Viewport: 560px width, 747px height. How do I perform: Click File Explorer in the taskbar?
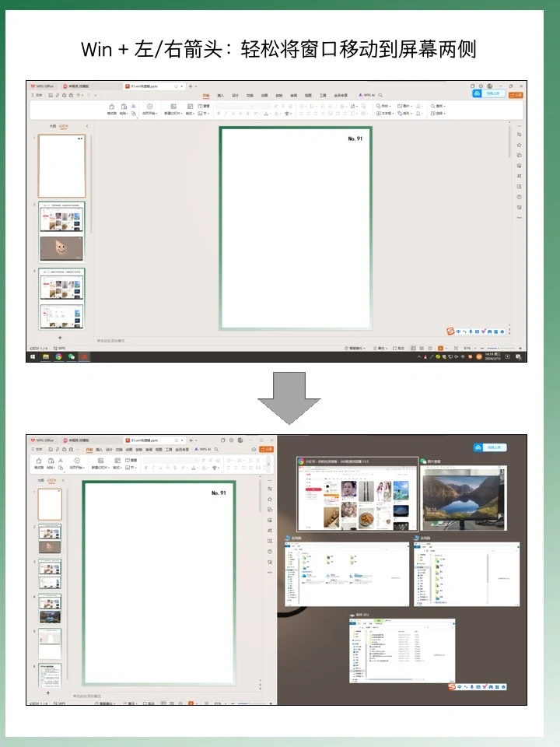(46, 356)
